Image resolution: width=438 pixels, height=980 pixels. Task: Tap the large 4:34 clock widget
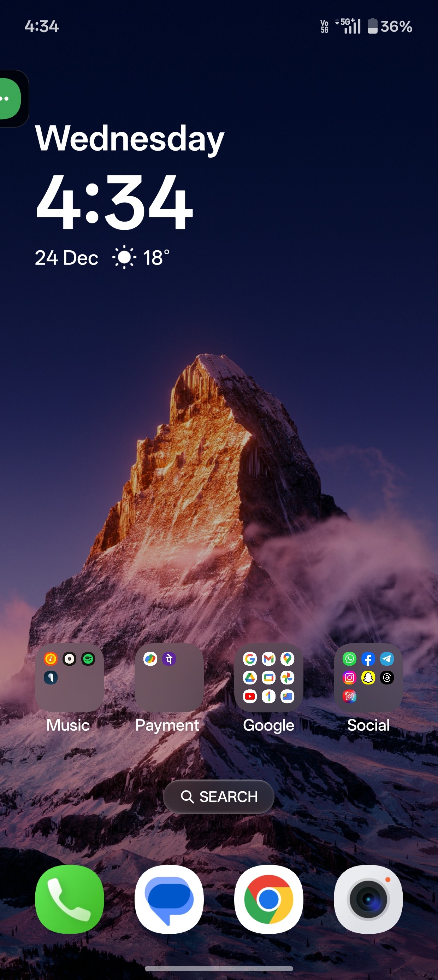tap(114, 202)
